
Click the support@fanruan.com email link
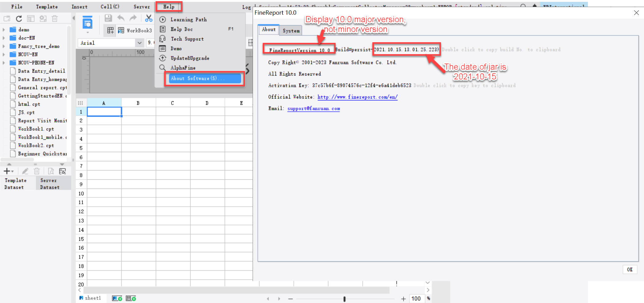[x=314, y=108]
